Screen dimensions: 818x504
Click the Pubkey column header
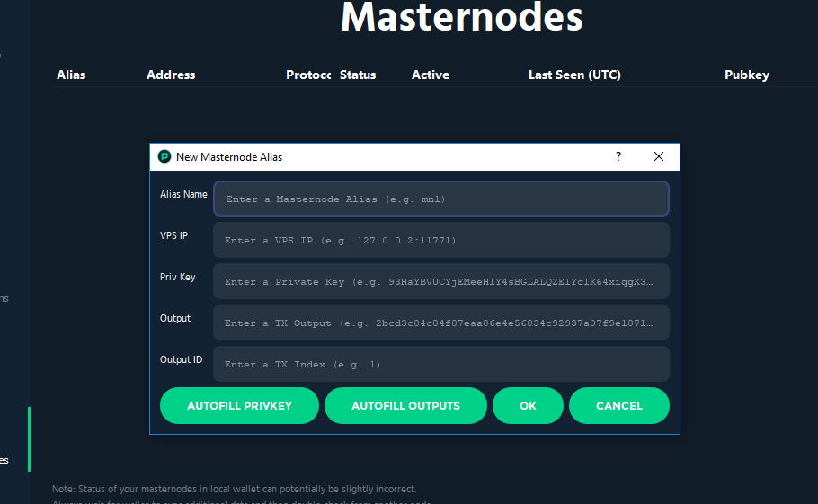point(746,75)
